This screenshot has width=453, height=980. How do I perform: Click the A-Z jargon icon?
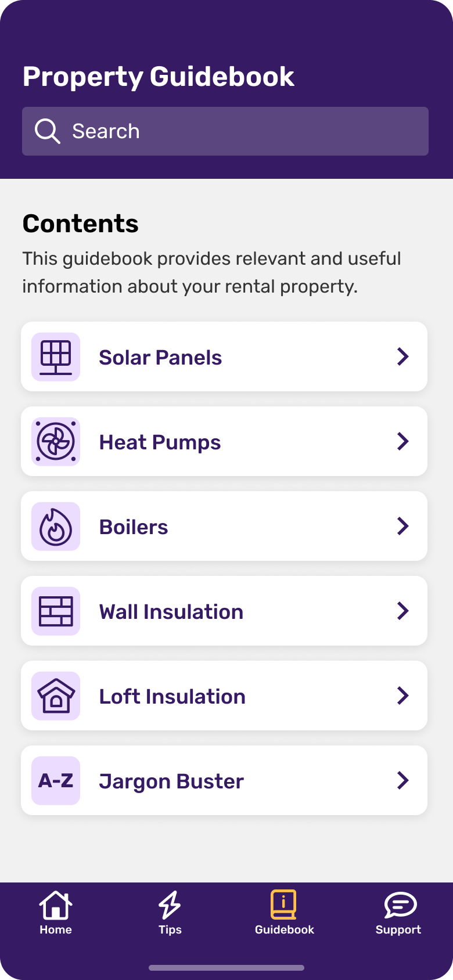pyautogui.click(x=56, y=781)
